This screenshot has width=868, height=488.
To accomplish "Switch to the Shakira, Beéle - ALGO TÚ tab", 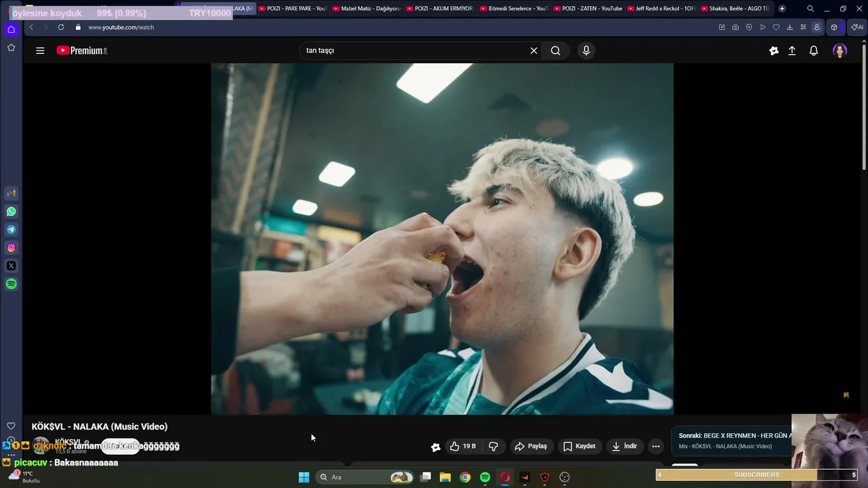I will [x=735, y=8].
